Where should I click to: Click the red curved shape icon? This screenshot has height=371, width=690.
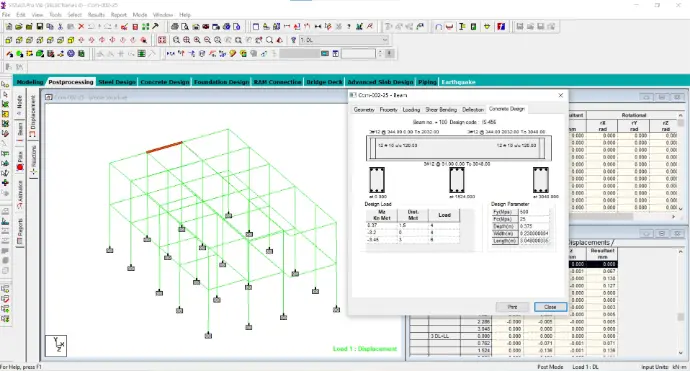click(x=449, y=27)
